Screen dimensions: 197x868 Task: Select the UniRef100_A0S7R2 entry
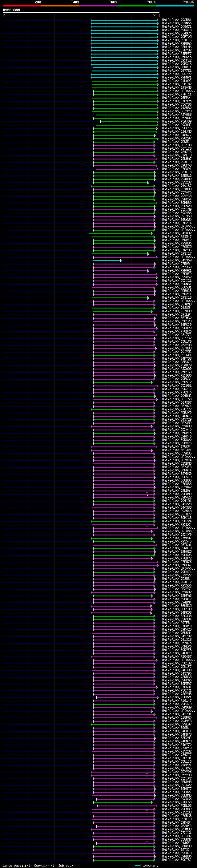(x=176, y=74)
